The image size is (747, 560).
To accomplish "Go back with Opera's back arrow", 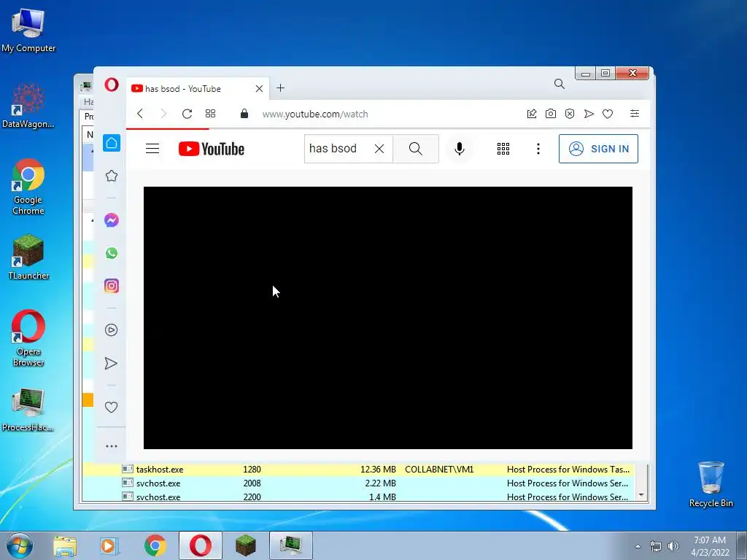I will point(140,114).
